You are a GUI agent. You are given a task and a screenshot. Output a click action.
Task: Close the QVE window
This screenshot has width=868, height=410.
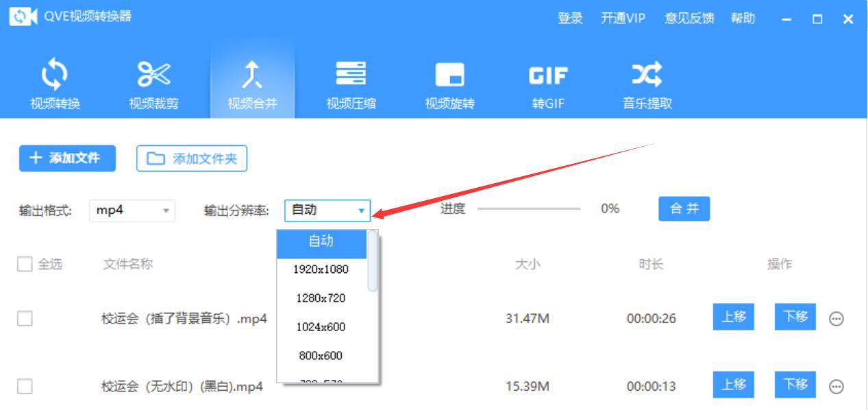tap(848, 19)
